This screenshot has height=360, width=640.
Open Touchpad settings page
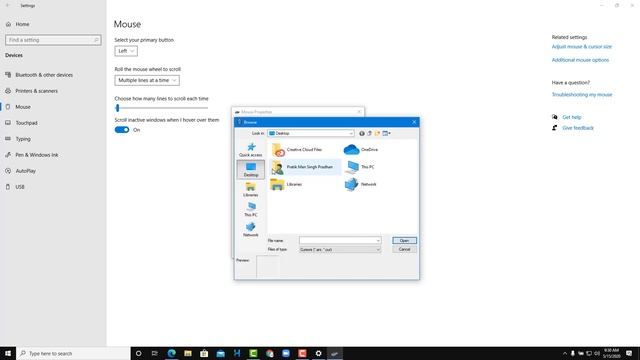(26, 123)
